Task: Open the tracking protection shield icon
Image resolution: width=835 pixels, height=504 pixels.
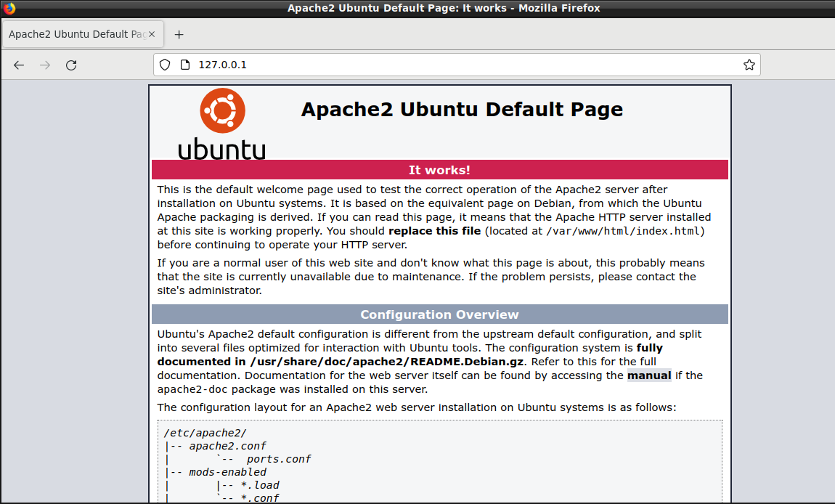Action: point(165,65)
